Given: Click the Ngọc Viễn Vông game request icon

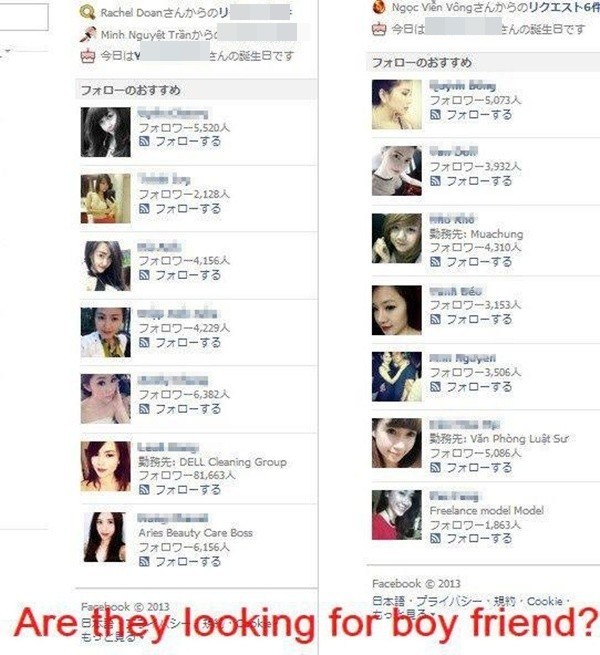Looking at the screenshot, I should pos(379,7).
